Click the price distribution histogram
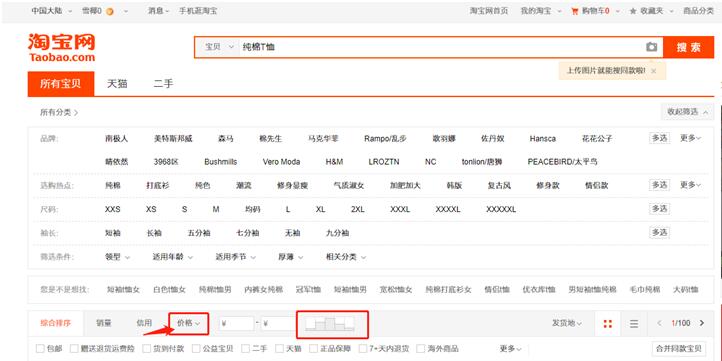The height and width of the screenshot is (361, 722). point(330,323)
